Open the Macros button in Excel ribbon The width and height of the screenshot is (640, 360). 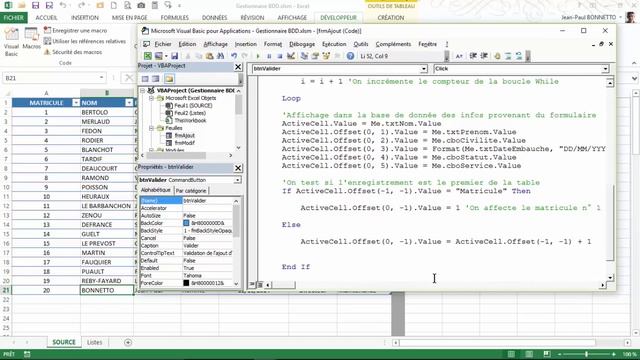(31, 39)
